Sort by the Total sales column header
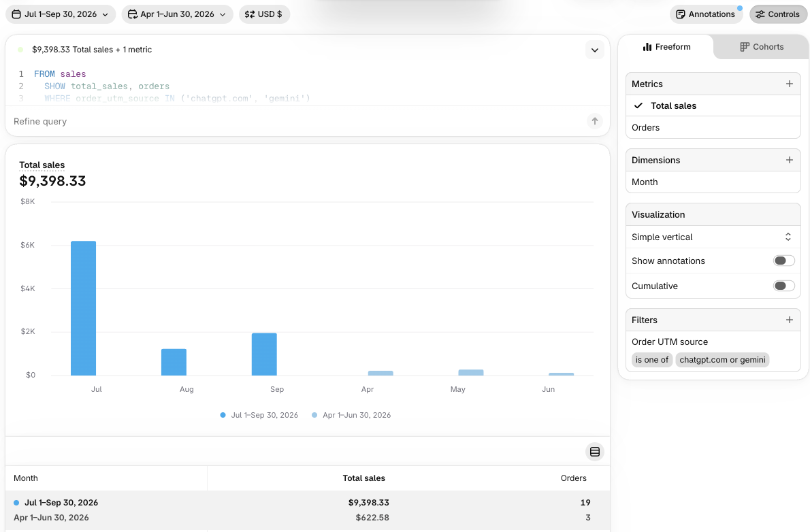The image size is (810, 532). pyautogui.click(x=363, y=478)
